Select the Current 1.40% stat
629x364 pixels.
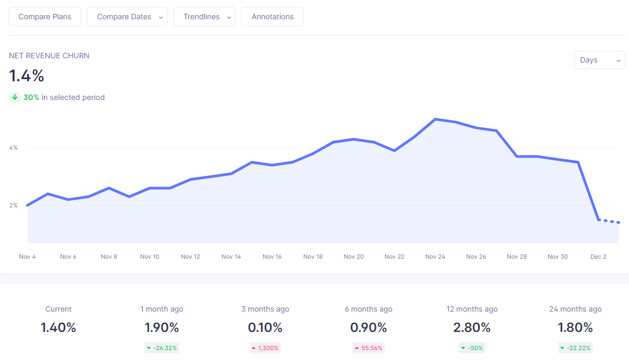(58, 321)
